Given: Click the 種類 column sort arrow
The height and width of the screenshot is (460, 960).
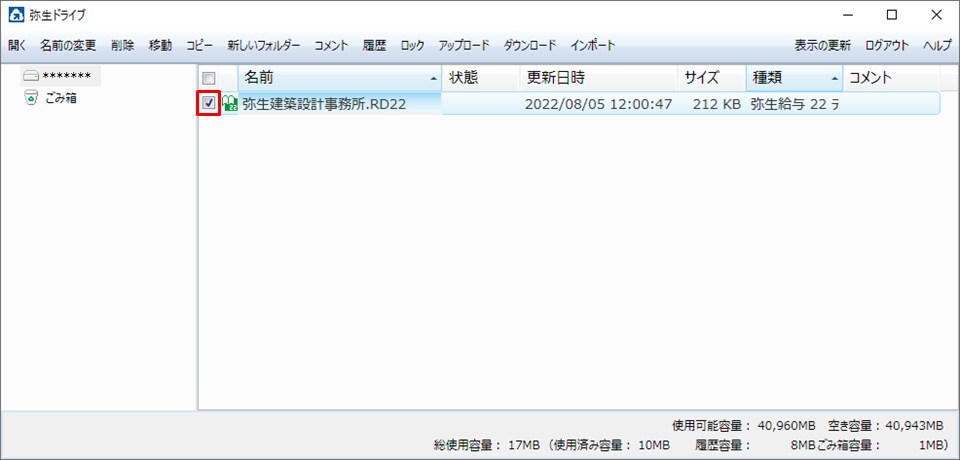Looking at the screenshot, I should [835, 78].
